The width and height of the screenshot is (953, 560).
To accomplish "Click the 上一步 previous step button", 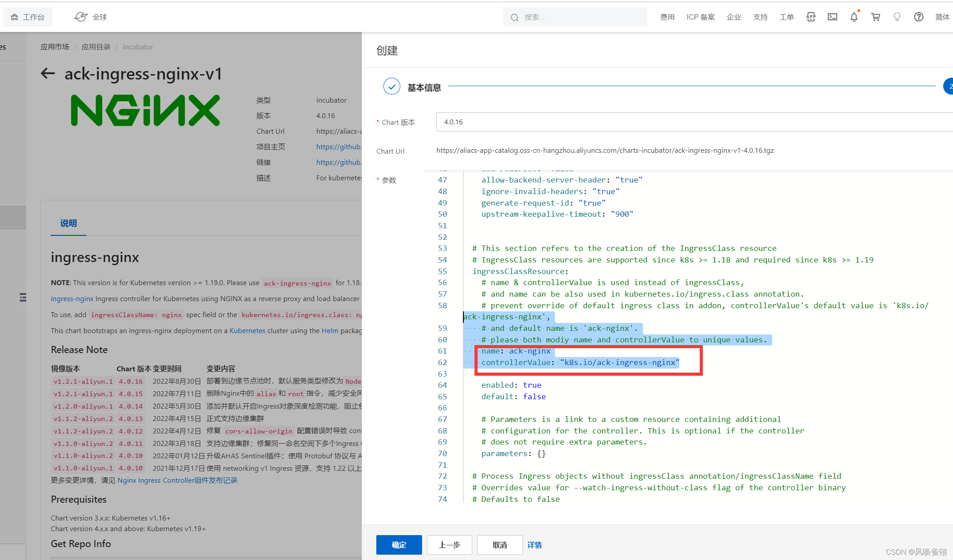I will coord(449,545).
